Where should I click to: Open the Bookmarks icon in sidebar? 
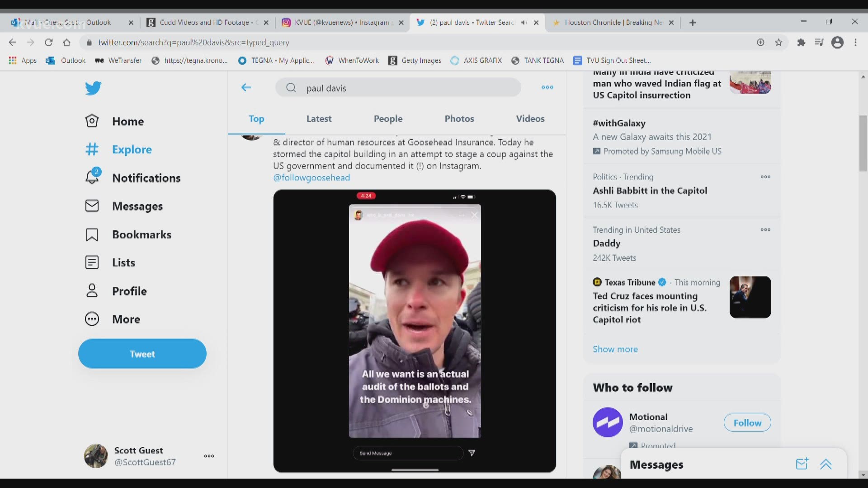(92, 235)
